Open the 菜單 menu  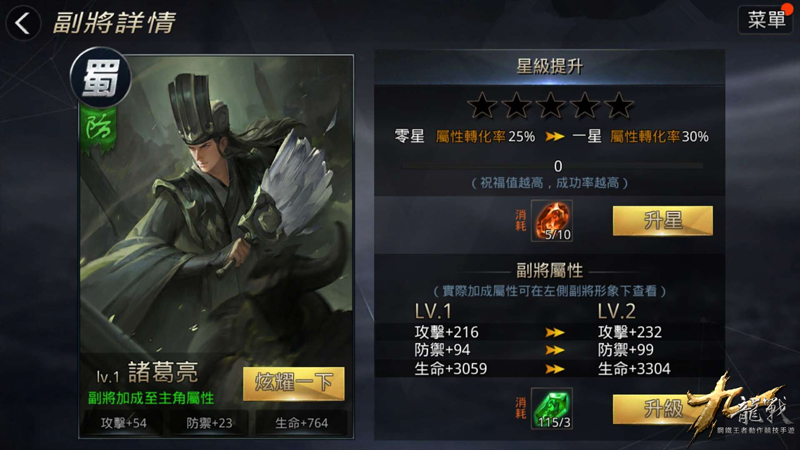pyautogui.click(x=765, y=20)
